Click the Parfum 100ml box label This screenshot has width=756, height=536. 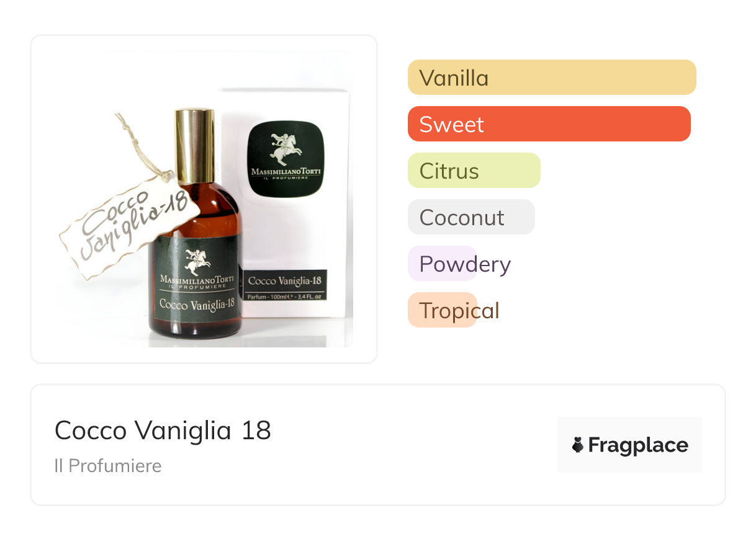pyautogui.click(x=285, y=297)
